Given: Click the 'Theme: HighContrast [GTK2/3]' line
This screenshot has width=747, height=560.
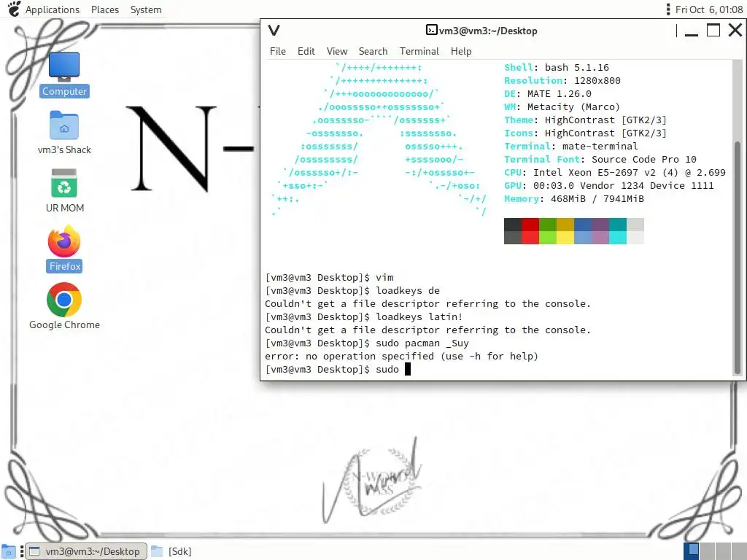Looking at the screenshot, I should [x=586, y=120].
